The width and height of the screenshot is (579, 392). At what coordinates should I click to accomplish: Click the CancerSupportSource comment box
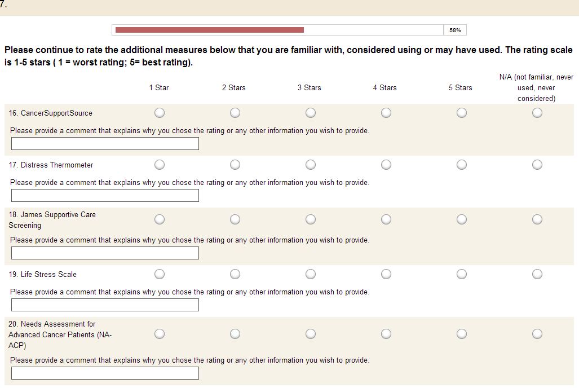click(x=105, y=144)
